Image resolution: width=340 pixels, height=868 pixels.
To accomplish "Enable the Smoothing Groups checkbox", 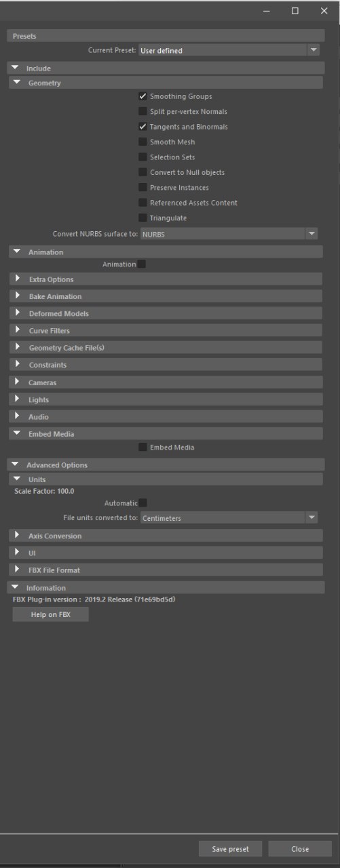I will (143, 96).
